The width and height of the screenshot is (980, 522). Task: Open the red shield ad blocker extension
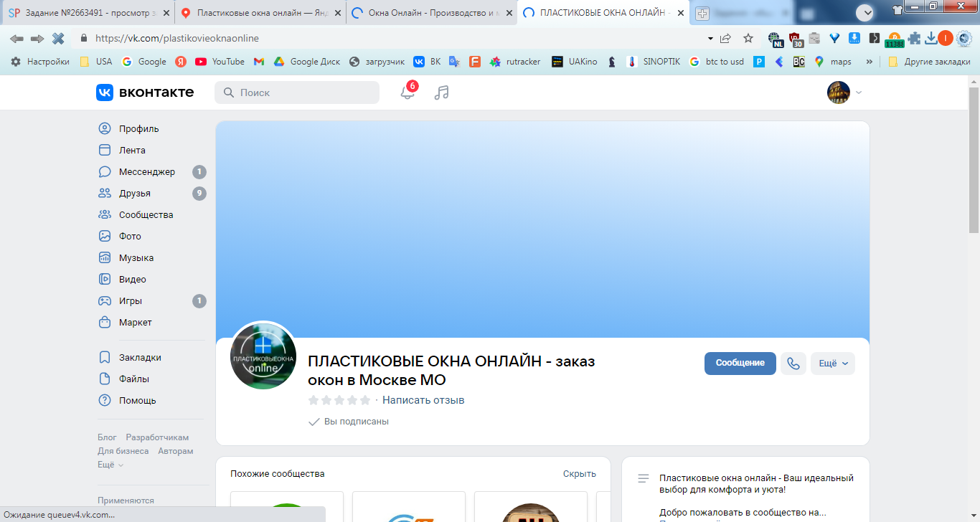click(796, 39)
